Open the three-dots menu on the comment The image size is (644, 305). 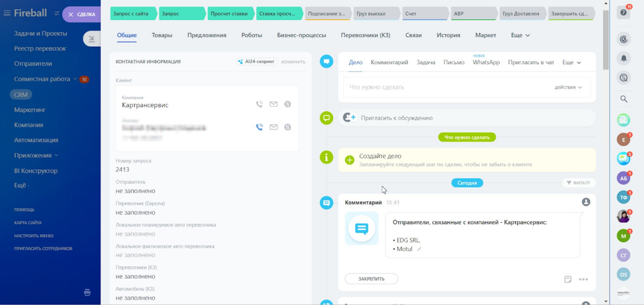click(x=583, y=279)
